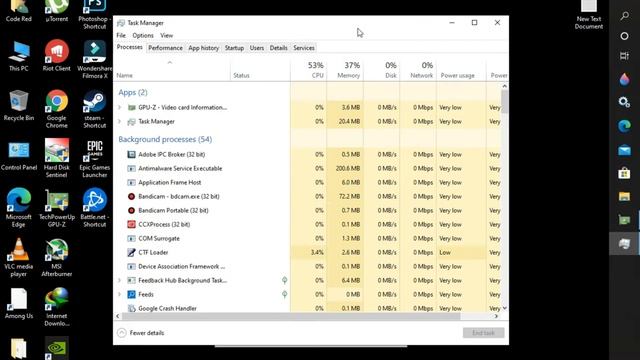Select the Antimalware Service Executable row

pyautogui.click(x=307, y=168)
